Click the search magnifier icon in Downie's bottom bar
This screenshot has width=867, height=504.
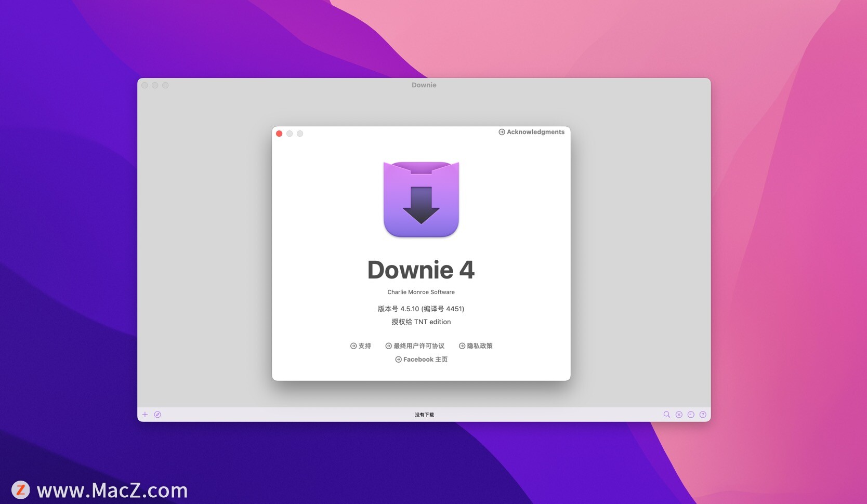click(667, 415)
